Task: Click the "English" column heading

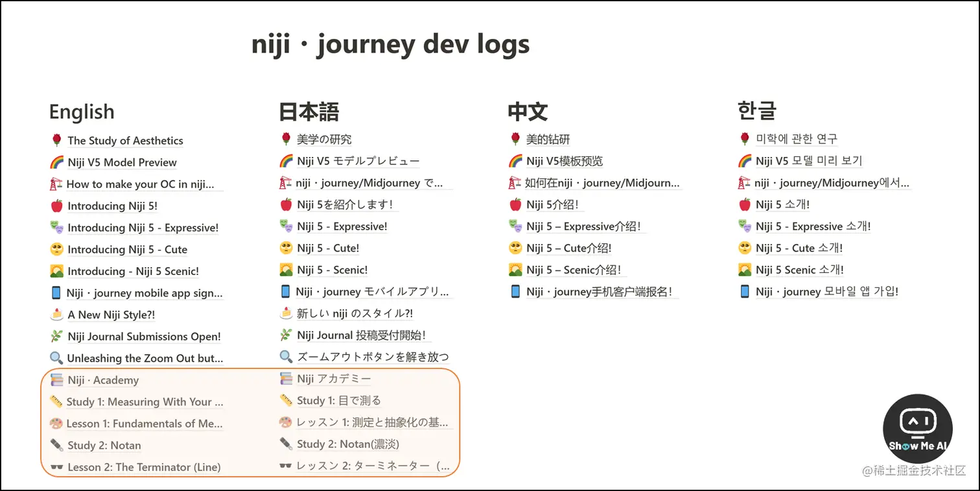Action: (82, 112)
